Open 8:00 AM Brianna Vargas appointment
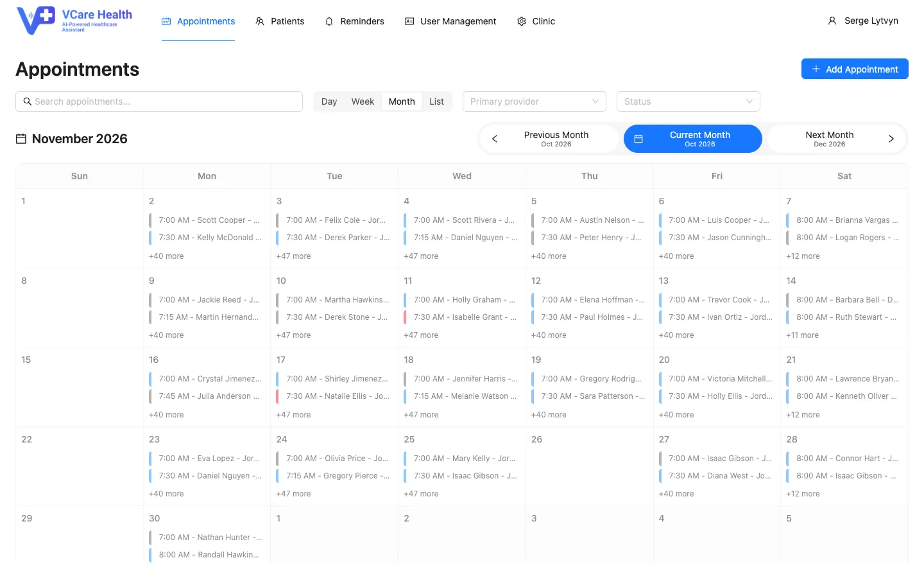Image resolution: width=924 pixels, height=578 pixels. [844, 220]
